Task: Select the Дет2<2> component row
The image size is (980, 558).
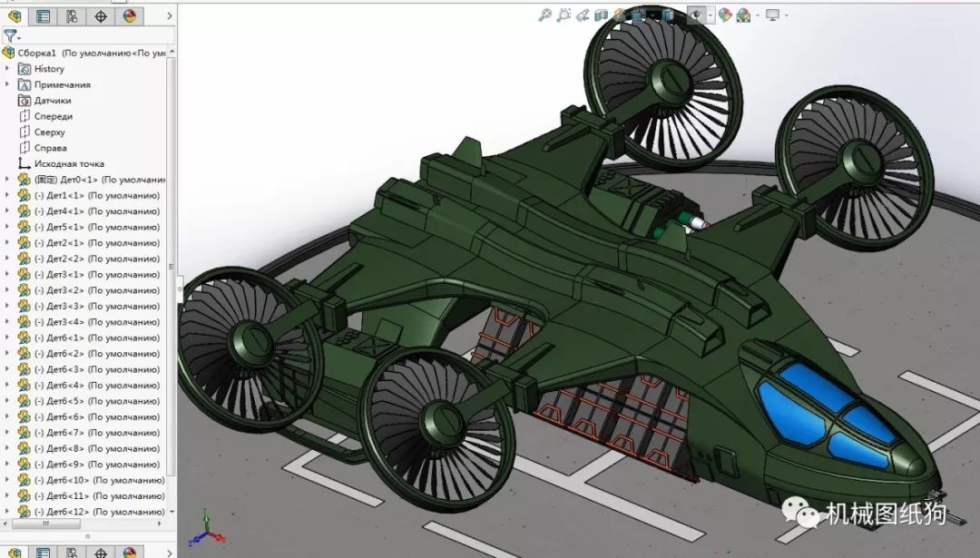Action: 89,259
